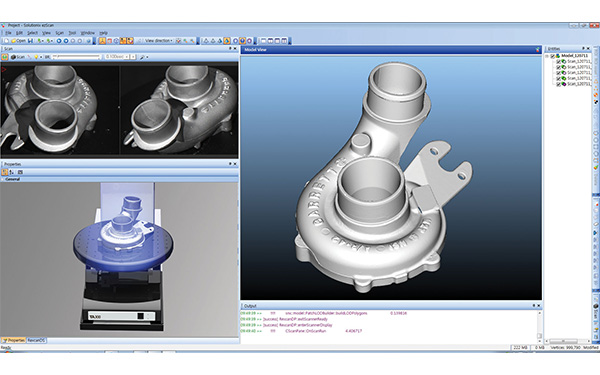Close the Properties panel
Viewport: 600px width, 375px height.
pyautogui.click(x=235, y=164)
